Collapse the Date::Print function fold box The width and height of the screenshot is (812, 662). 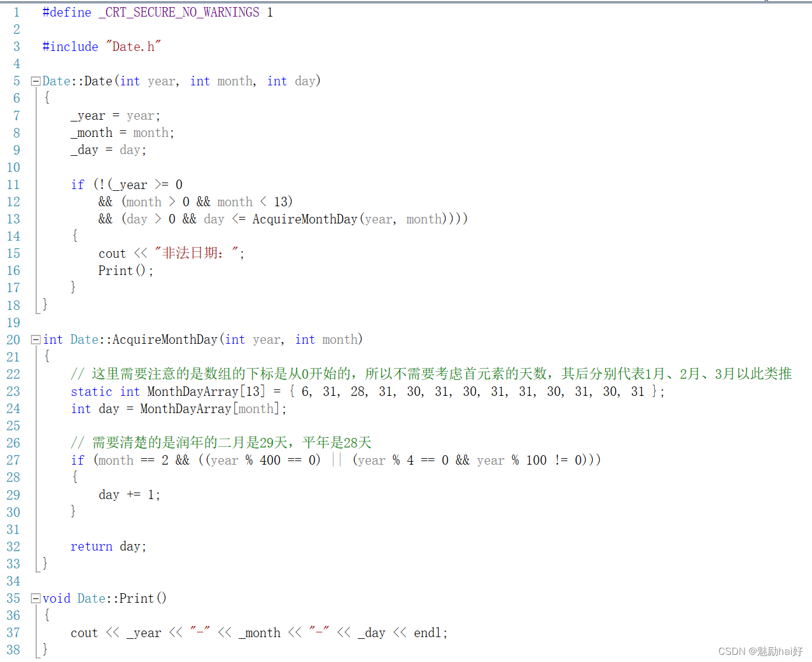(x=36, y=599)
